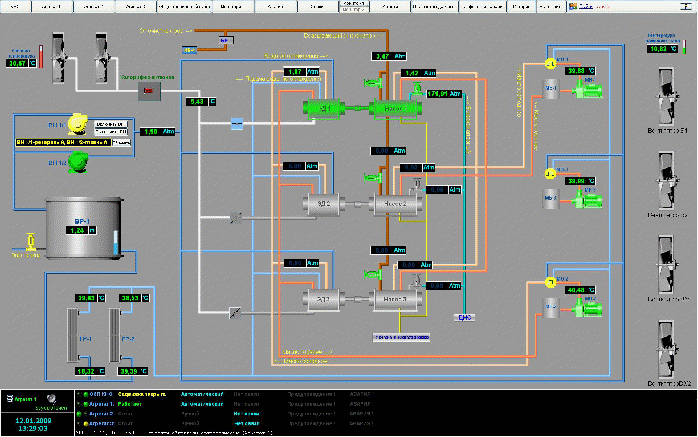Select the gray Насос 3 pump unit
Viewport: 698px width, 437px height.
click(x=395, y=299)
